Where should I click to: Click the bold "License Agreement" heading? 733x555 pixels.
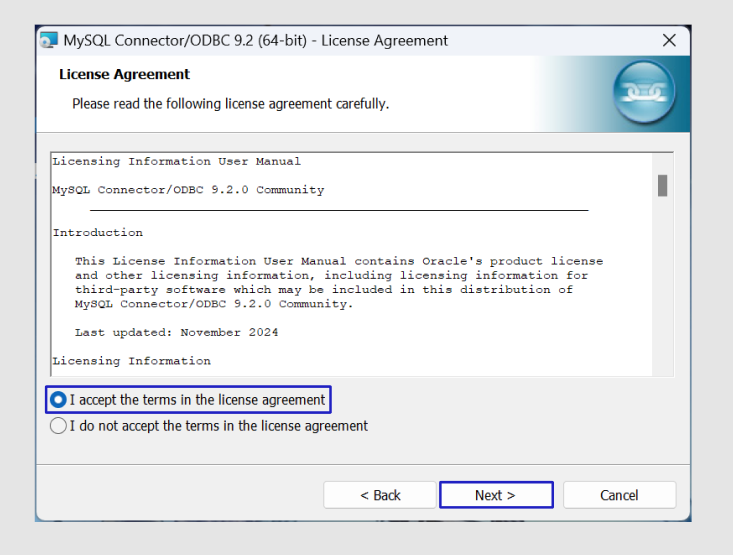click(124, 74)
